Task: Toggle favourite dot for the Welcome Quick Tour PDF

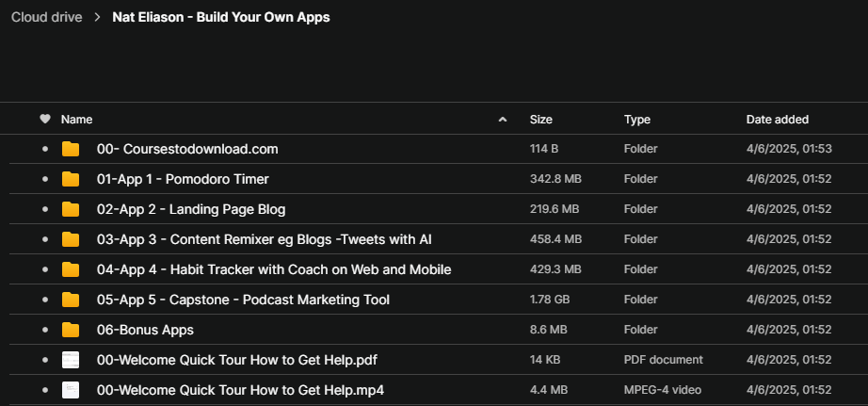Action: coord(45,360)
